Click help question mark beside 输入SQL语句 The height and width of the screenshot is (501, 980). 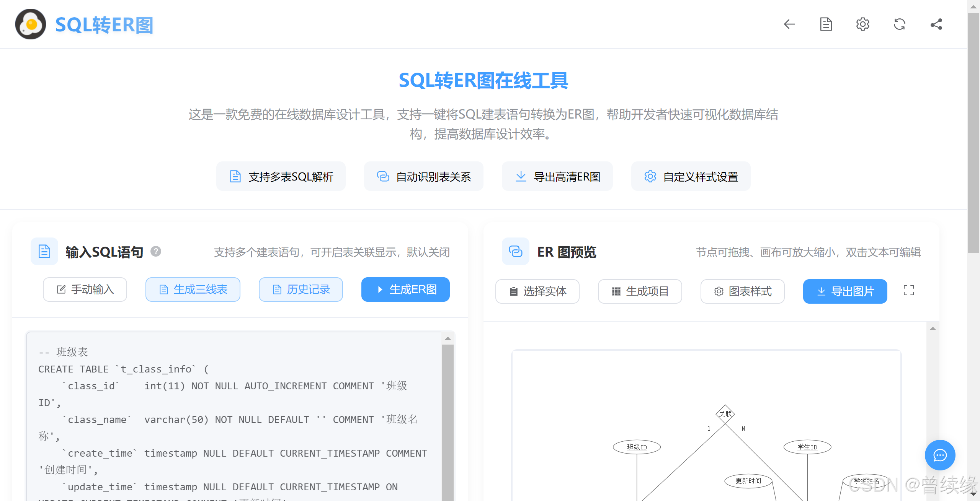[156, 252]
